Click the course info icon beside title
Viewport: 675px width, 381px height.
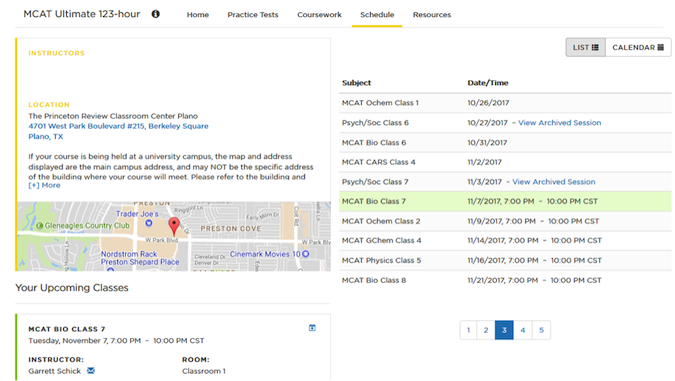click(x=155, y=14)
